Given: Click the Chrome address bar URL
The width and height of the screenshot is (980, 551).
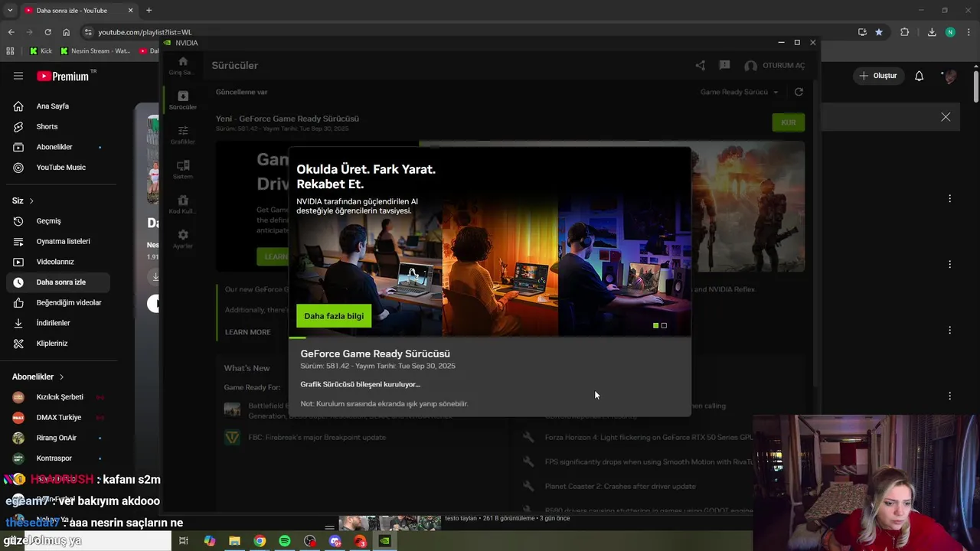Looking at the screenshot, I should tap(145, 32).
